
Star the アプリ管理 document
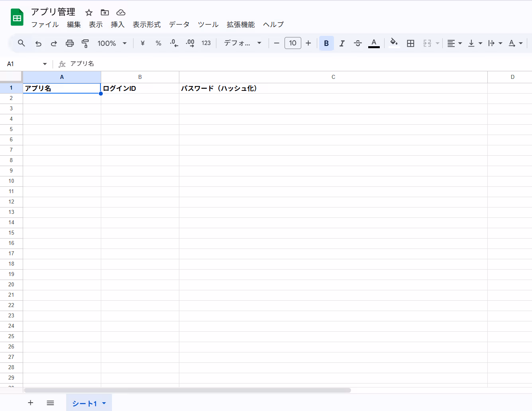tap(89, 12)
